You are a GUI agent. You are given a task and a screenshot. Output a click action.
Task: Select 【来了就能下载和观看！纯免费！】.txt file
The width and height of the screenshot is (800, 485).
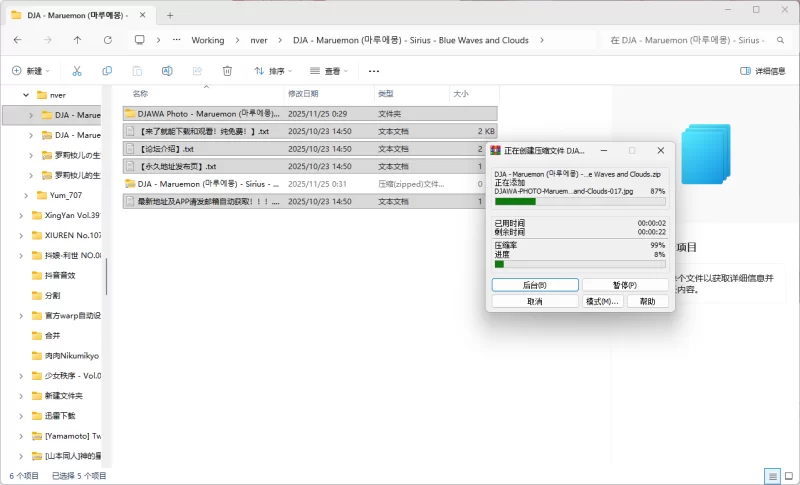(310, 131)
